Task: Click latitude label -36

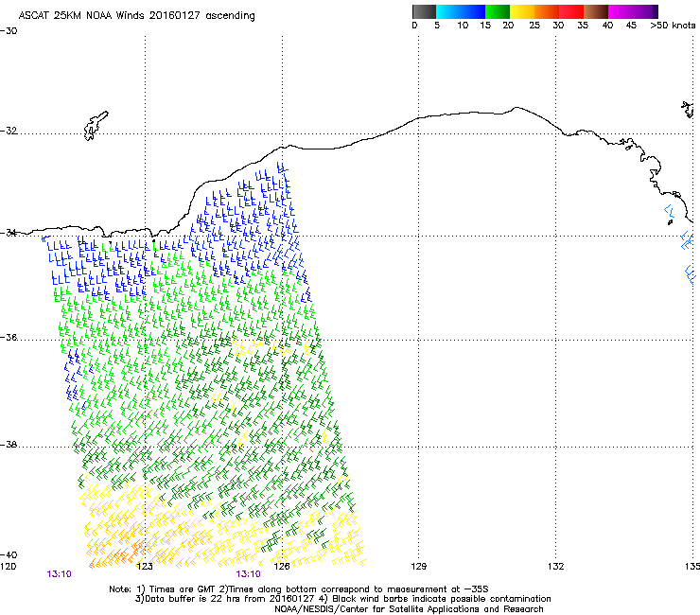Action: tap(9, 337)
